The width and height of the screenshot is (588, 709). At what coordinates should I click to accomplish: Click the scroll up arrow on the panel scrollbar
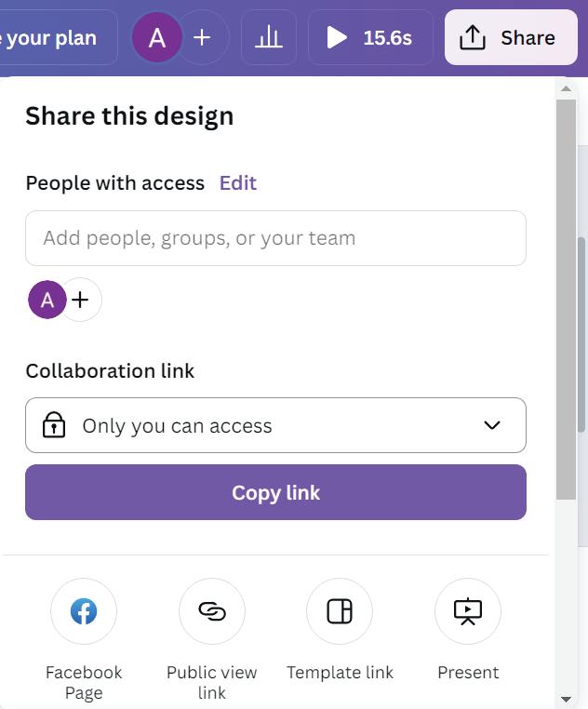pyautogui.click(x=566, y=88)
